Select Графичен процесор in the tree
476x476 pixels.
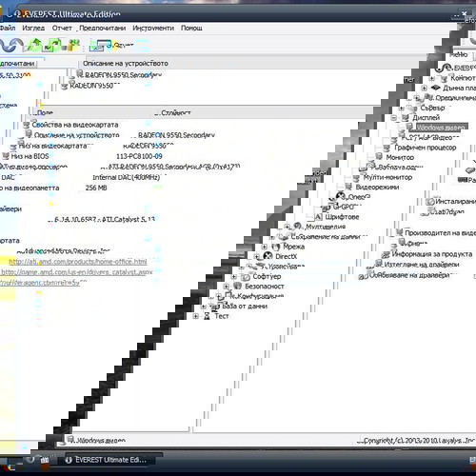(426, 148)
